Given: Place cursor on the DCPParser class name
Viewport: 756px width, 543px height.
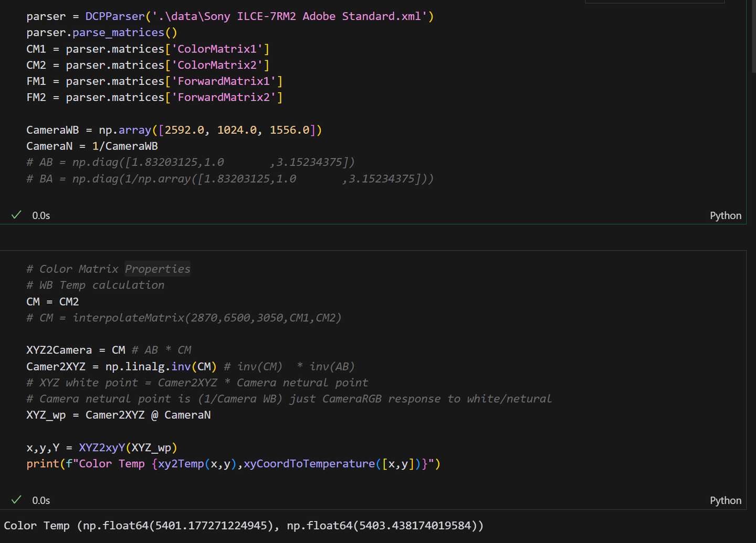Looking at the screenshot, I should 114,16.
